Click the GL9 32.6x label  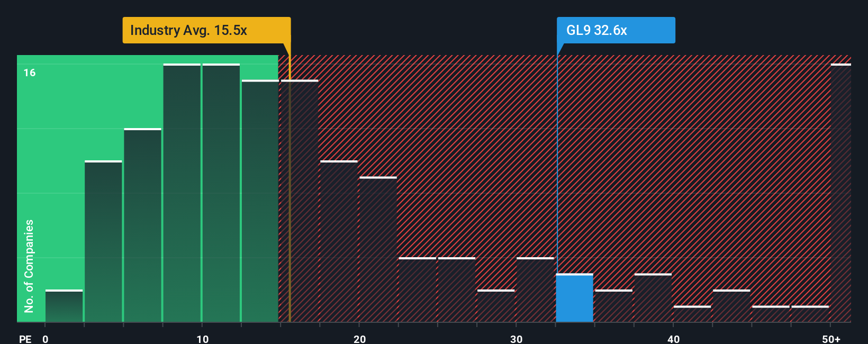(616, 30)
